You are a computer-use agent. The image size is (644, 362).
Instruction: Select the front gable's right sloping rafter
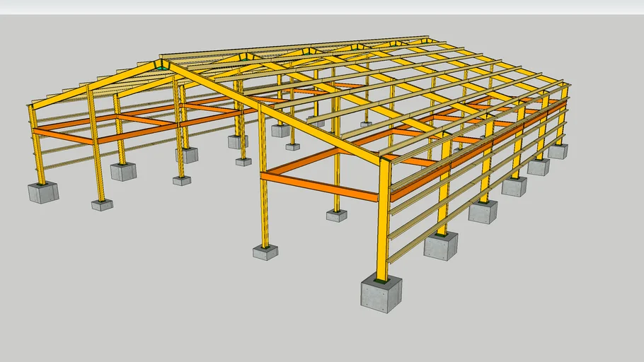point(276,113)
